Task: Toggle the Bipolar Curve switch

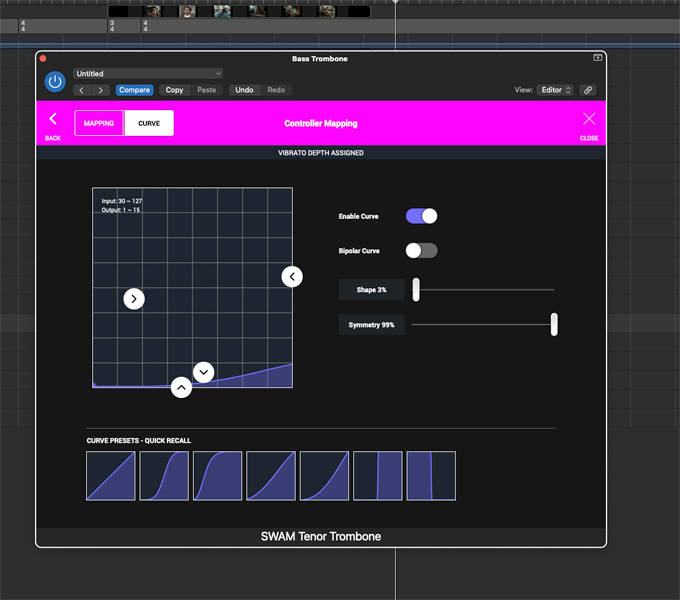Action: tap(422, 251)
